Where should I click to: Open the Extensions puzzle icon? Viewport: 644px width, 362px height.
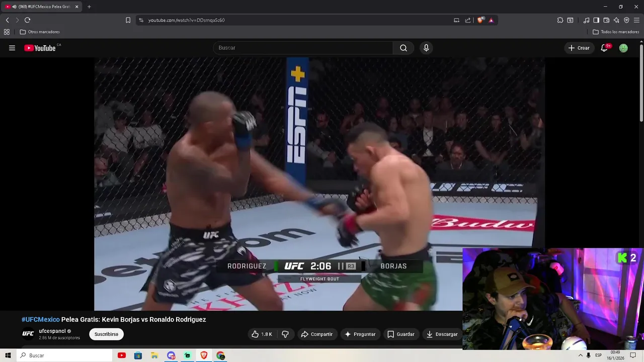pos(560,20)
